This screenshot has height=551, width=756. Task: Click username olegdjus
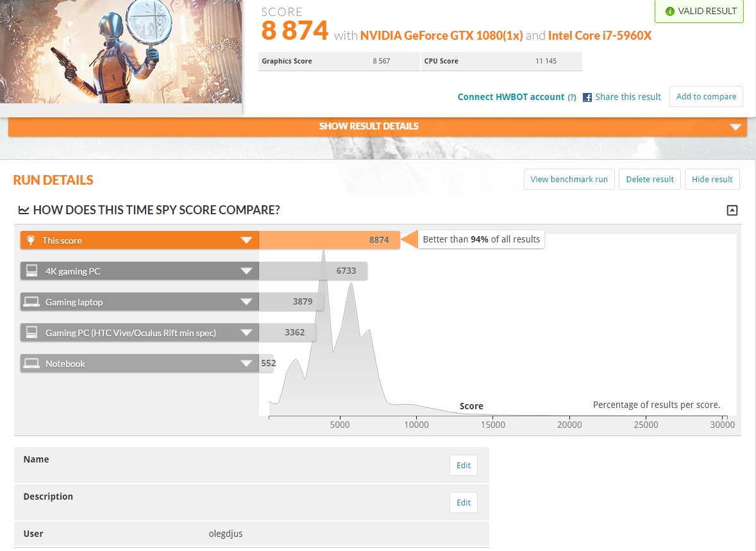(x=226, y=534)
